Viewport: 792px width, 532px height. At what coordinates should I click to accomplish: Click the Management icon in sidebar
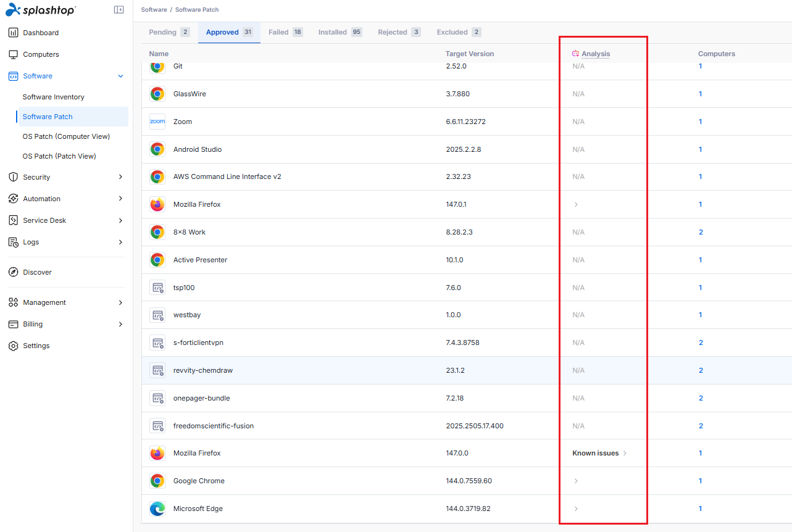coord(13,302)
